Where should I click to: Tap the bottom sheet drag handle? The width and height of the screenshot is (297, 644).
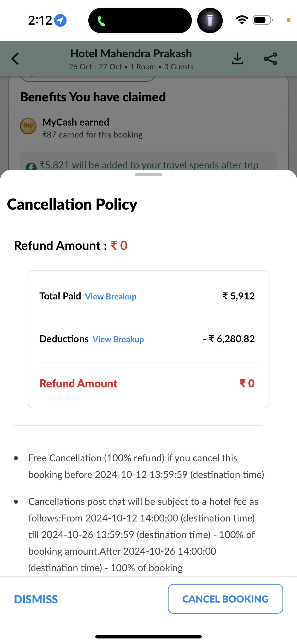[x=148, y=175]
